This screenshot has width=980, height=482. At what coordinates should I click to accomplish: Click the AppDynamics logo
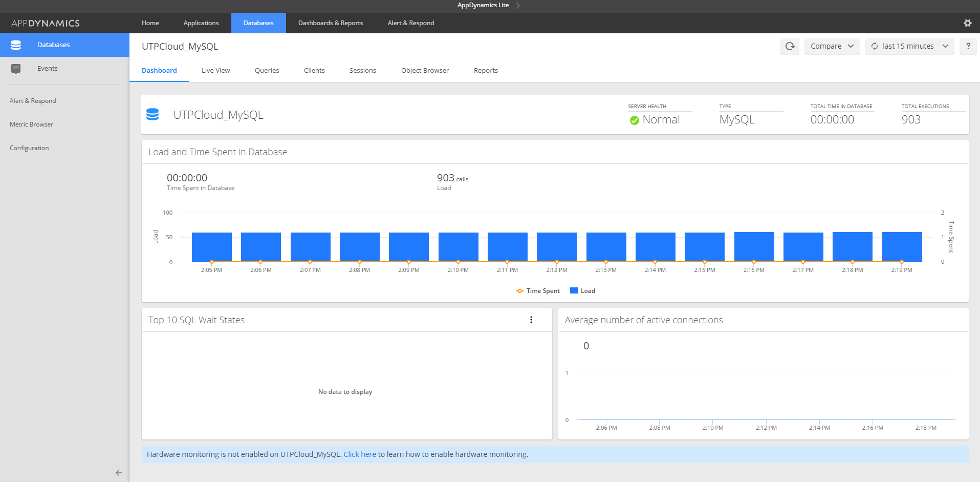46,23
